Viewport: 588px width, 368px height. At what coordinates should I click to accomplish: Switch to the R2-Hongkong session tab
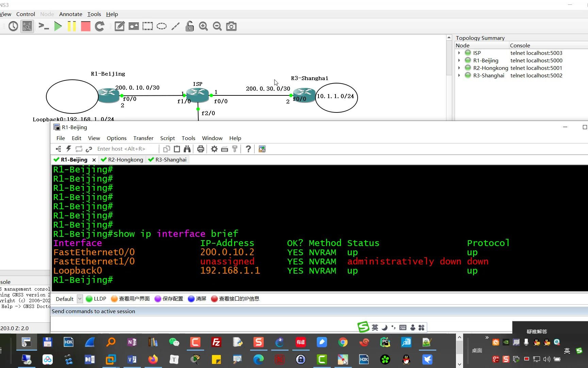click(122, 159)
